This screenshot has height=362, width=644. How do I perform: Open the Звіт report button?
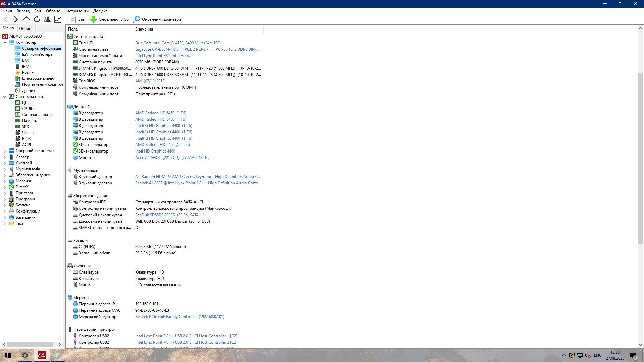[x=78, y=19]
